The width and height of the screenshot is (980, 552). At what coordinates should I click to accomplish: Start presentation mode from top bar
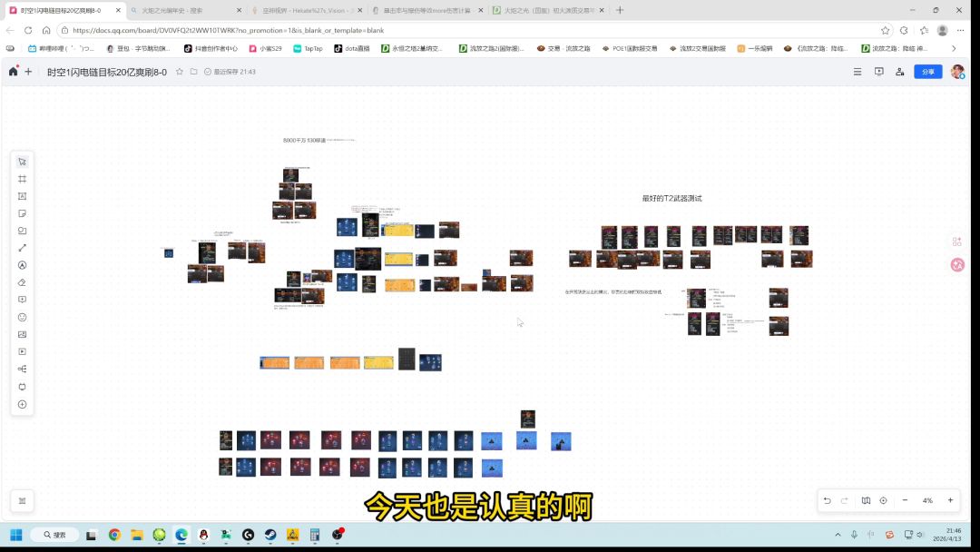point(878,72)
